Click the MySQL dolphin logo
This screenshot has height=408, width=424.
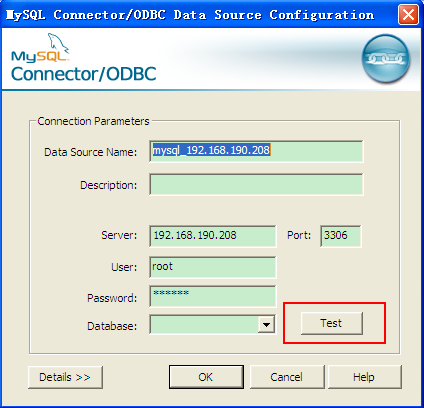pyautogui.click(x=40, y=47)
